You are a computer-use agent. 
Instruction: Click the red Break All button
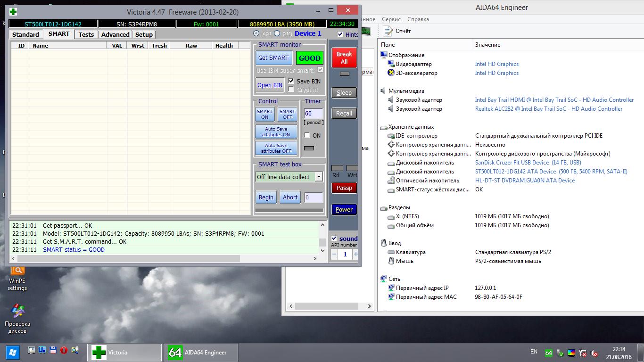[x=344, y=58]
